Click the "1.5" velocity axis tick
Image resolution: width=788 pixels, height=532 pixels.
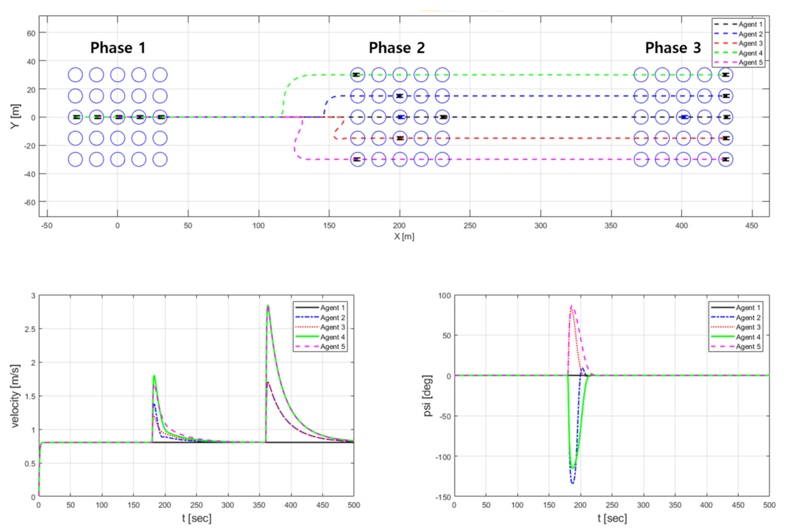coord(30,396)
